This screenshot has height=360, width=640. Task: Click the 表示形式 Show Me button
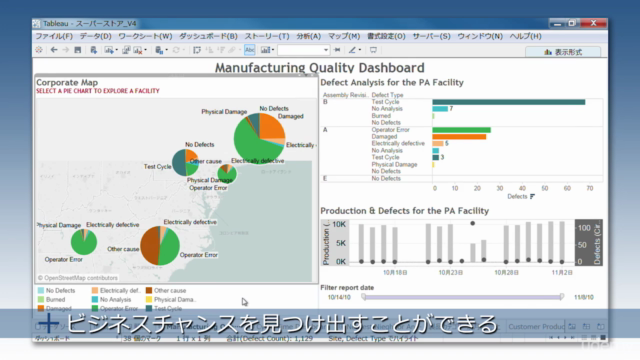point(563,52)
